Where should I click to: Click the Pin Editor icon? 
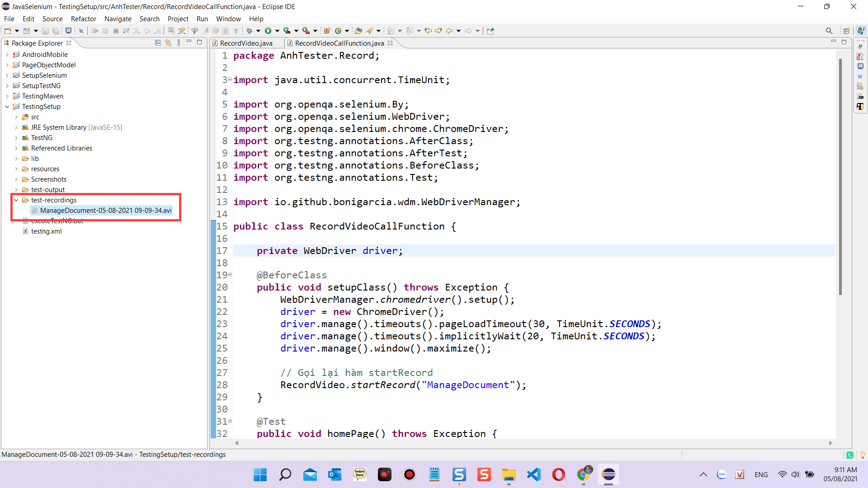point(491,31)
